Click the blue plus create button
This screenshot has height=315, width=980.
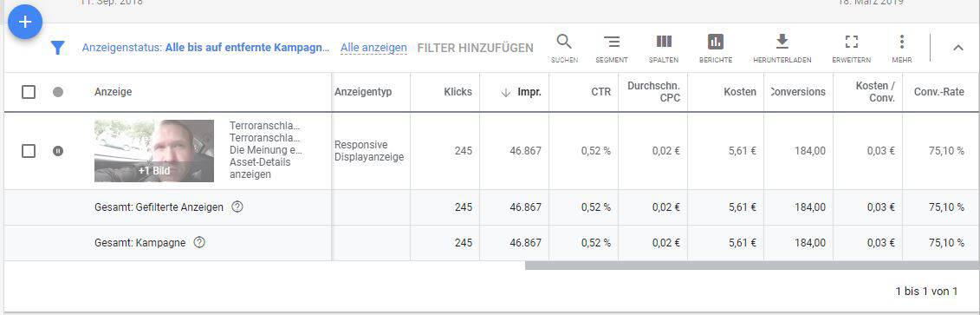click(25, 22)
